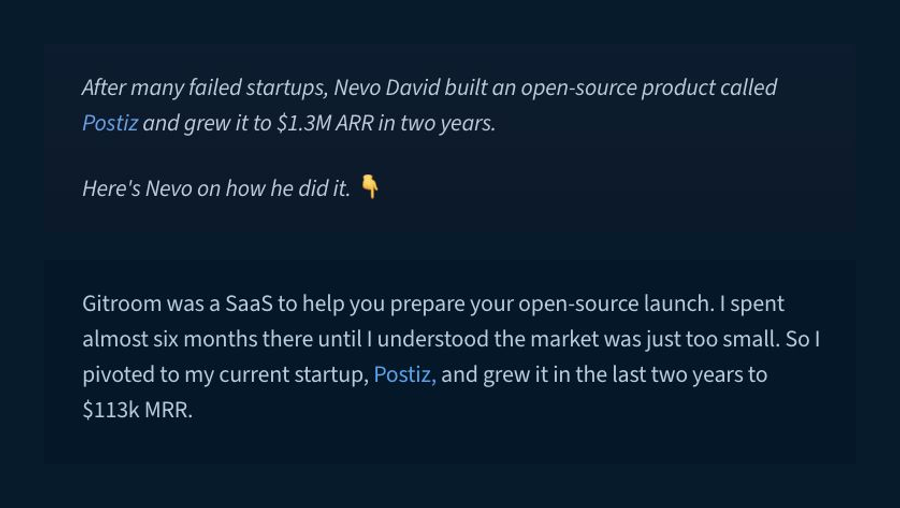
Task: Click the phrase 'open-source product called'
Action: (649, 87)
